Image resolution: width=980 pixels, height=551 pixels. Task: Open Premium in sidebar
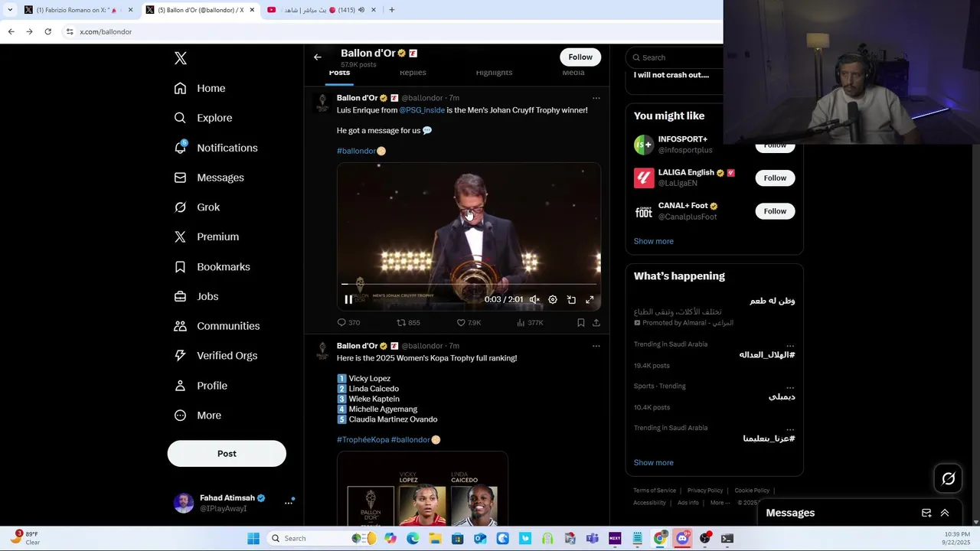click(x=207, y=236)
